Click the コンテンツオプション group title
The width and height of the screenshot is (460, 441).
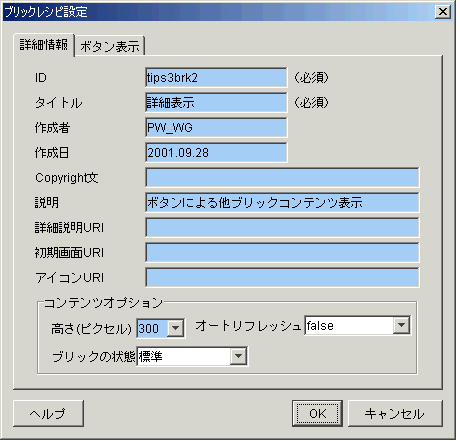click(x=103, y=303)
